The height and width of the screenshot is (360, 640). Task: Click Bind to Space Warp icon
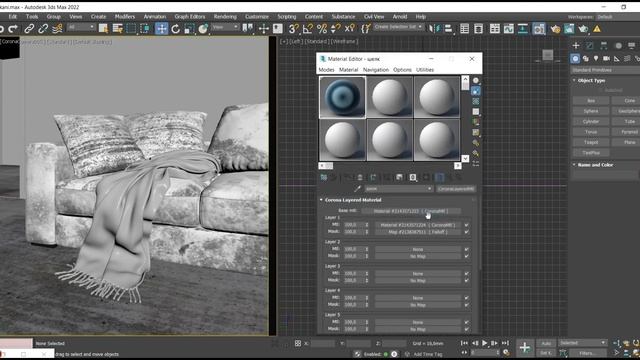[57, 29]
